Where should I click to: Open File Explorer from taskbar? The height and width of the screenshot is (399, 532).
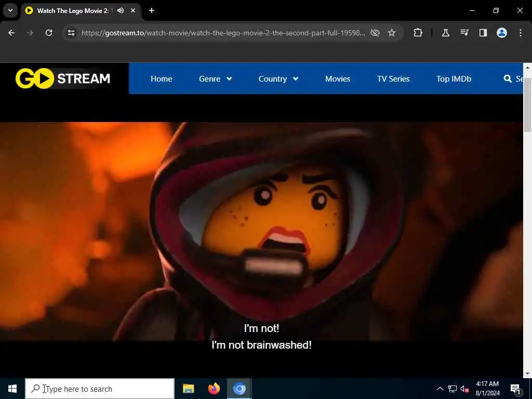pos(188,389)
